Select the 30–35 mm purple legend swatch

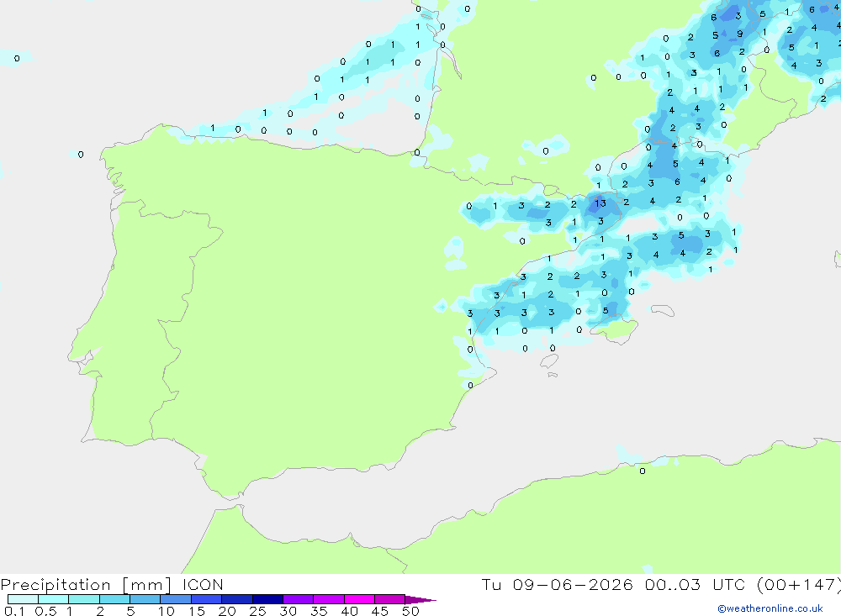(299, 599)
